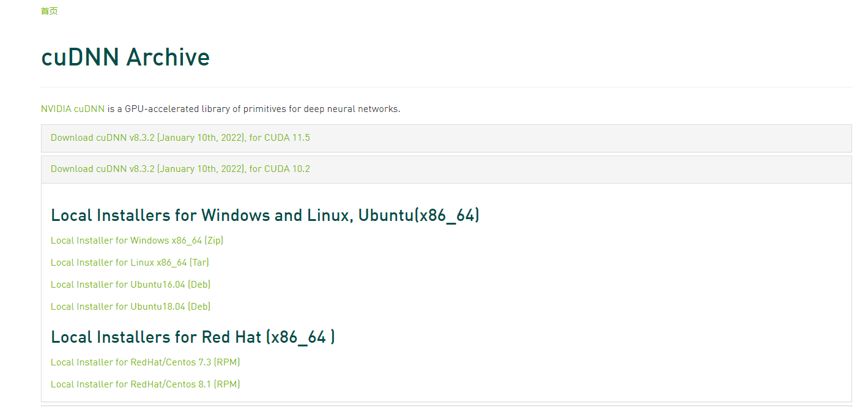Download Local Installer for RedHat/Centos 7.3 (RPM)
This screenshot has width=868, height=407.
click(145, 362)
